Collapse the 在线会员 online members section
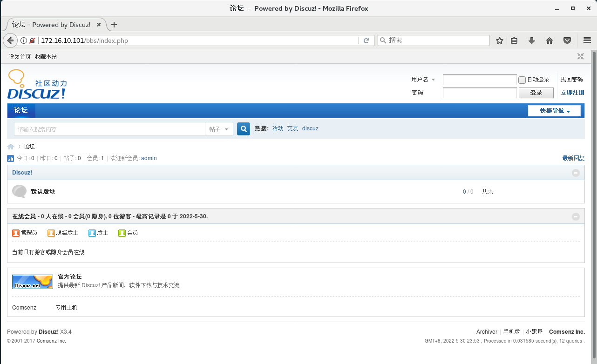This screenshot has height=364, width=597. point(576,216)
